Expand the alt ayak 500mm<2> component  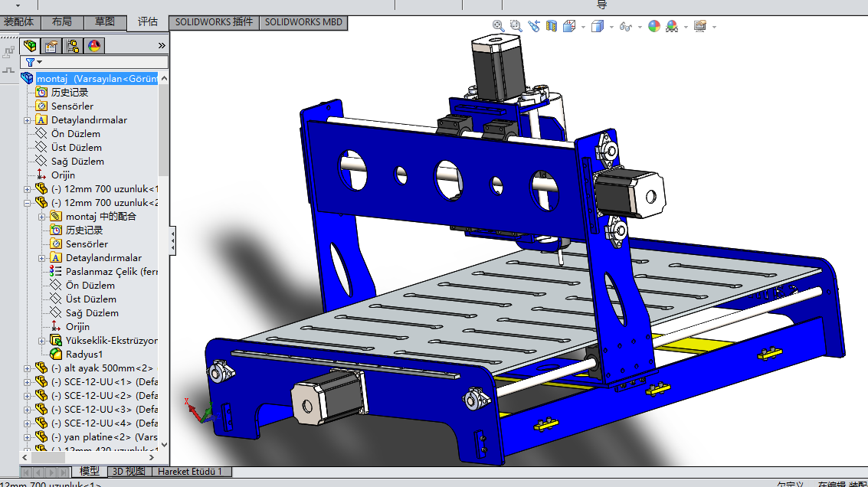coord(27,368)
